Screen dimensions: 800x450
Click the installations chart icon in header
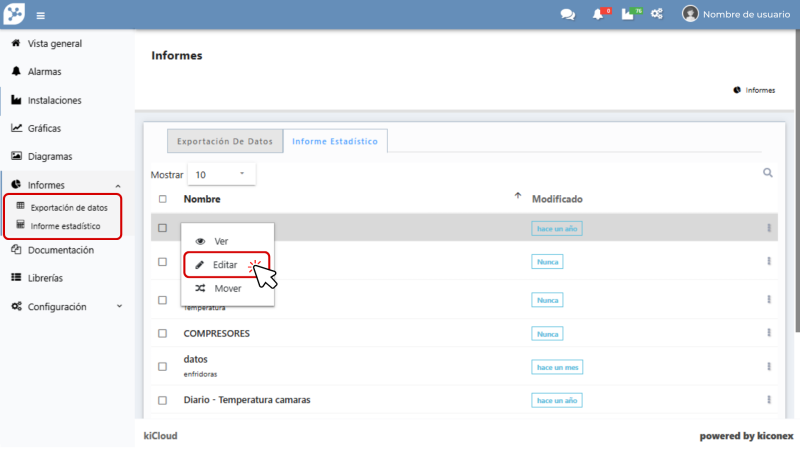pyautogui.click(x=628, y=14)
